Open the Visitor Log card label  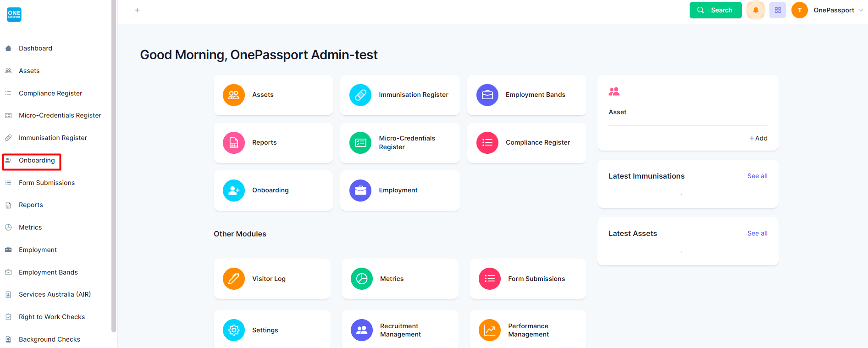[269, 279]
